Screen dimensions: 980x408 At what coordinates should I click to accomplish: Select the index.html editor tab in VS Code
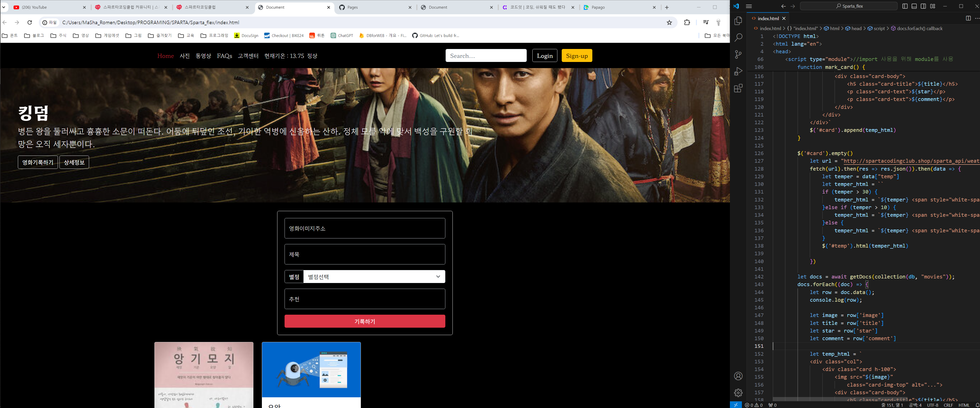click(x=768, y=18)
